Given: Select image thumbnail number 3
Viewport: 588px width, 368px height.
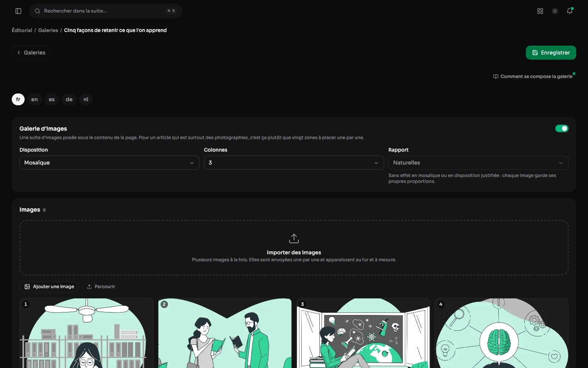Looking at the screenshot, I should [x=363, y=333].
